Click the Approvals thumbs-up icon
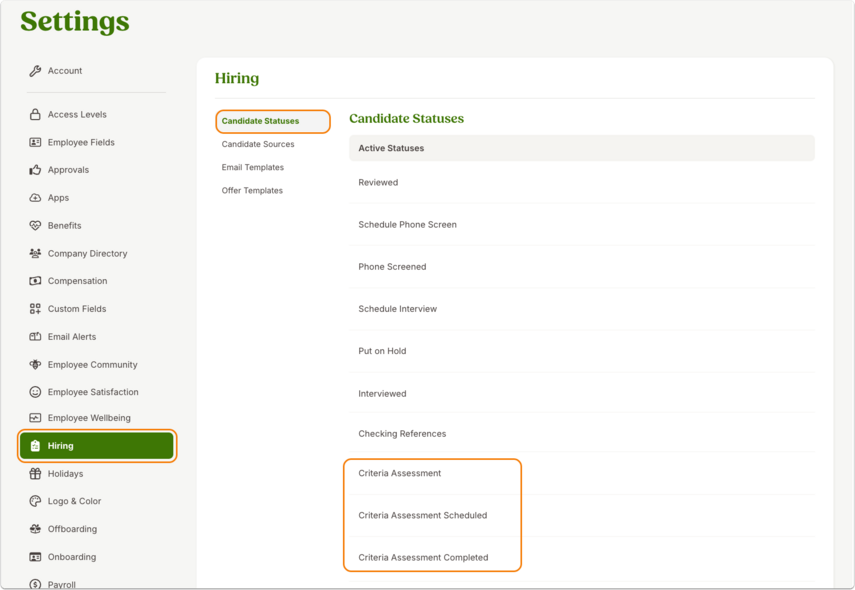 [x=35, y=170]
